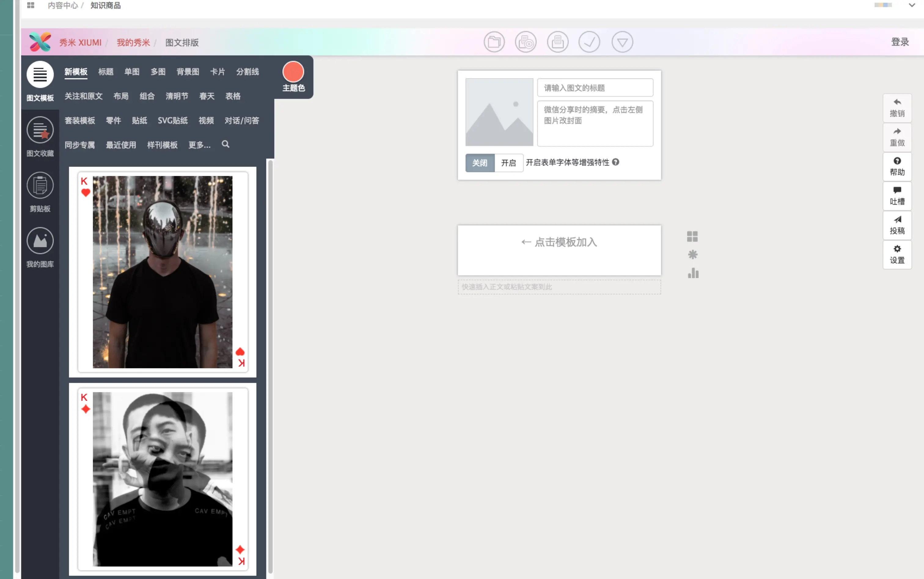Screen dimensions: 924x579
Task: Click the 撤销 undo button
Action: click(x=897, y=108)
